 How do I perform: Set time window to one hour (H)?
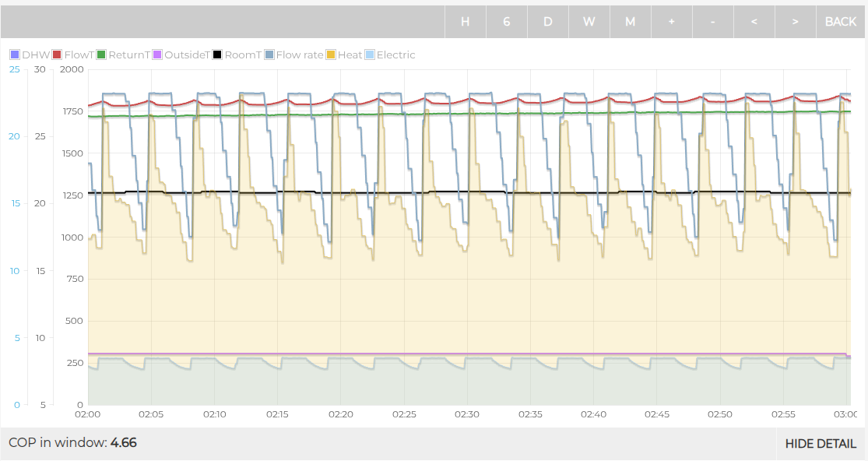tap(466, 22)
